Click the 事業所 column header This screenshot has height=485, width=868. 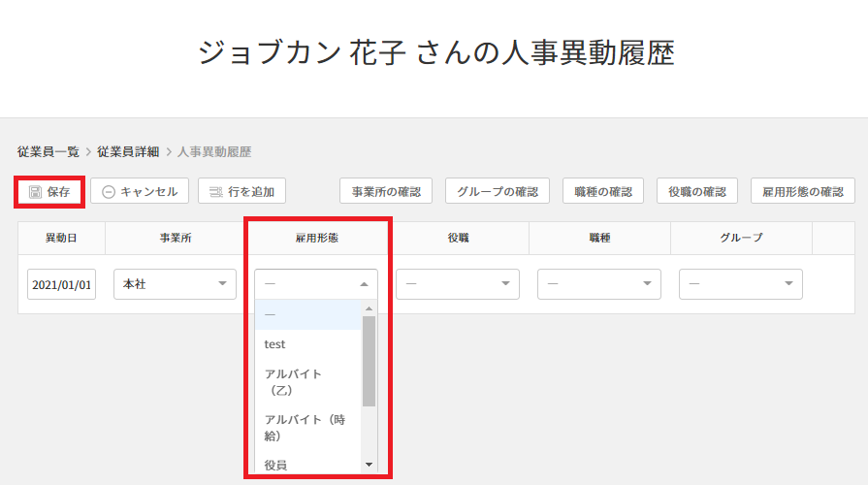(176, 238)
